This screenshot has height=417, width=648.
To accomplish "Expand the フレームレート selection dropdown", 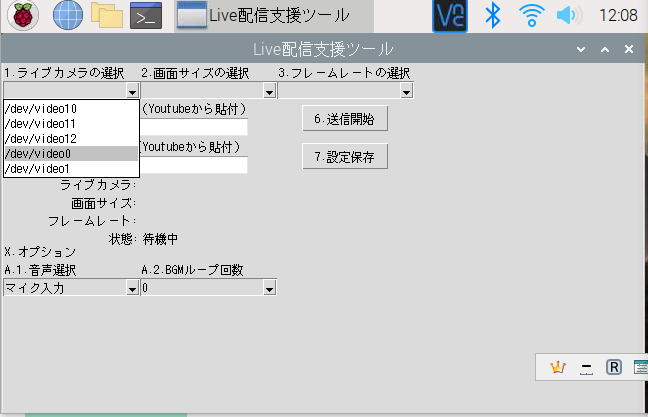I will (407, 91).
